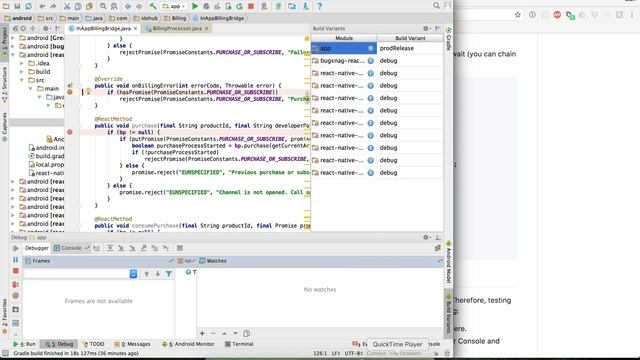Collapse the main folder in project tree
This screenshot has width=640, height=360.
click(31, 89)
